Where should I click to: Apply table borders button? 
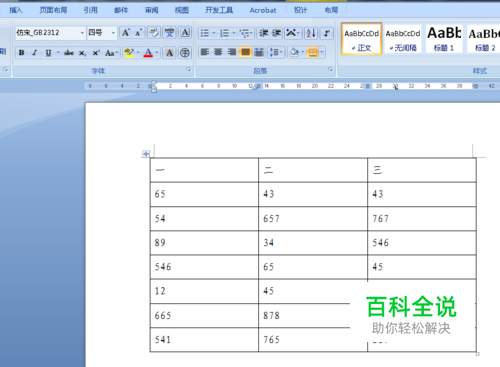[x=313, y=52]
